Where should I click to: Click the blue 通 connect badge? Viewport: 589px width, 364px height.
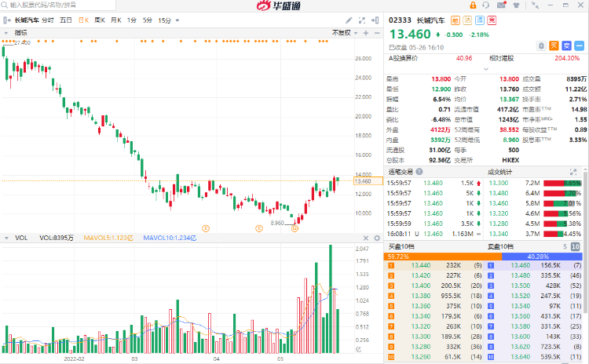tap(480, 20)
